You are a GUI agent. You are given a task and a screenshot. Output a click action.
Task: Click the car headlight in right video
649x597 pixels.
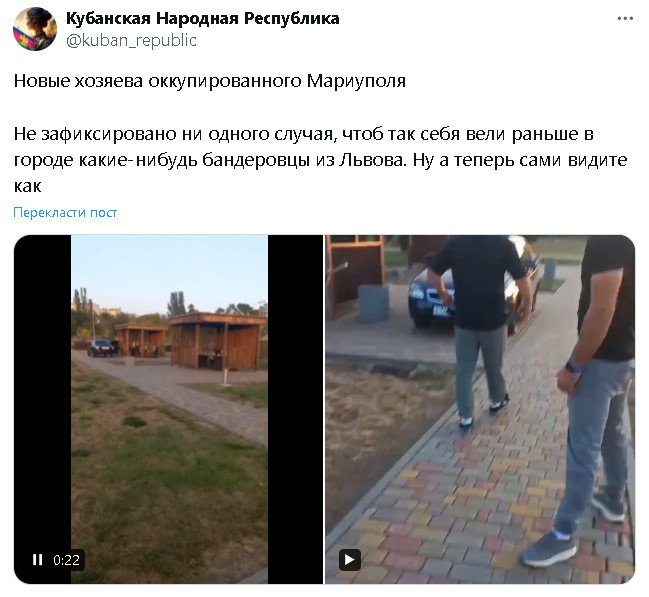[x=417, y=292]
